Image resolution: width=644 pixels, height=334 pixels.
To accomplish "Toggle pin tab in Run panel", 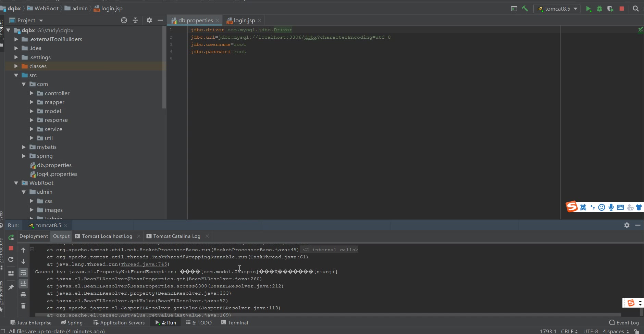I will tap(11, 287).
